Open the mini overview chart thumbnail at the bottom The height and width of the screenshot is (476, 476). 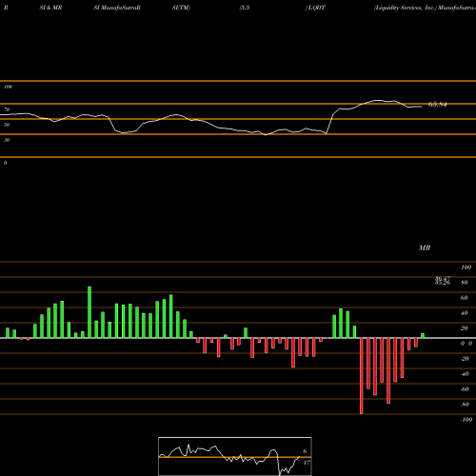(235, 456)
